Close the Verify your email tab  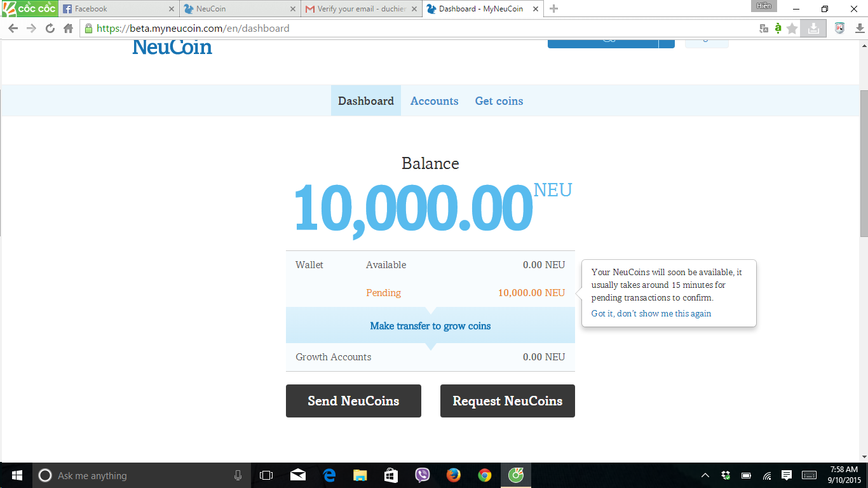414,9
